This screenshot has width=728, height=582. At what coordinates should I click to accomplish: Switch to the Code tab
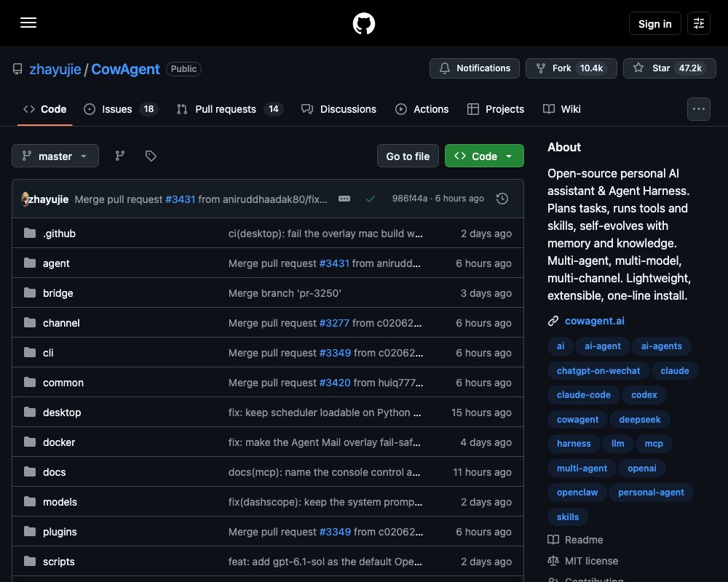(x=45, y=109)
